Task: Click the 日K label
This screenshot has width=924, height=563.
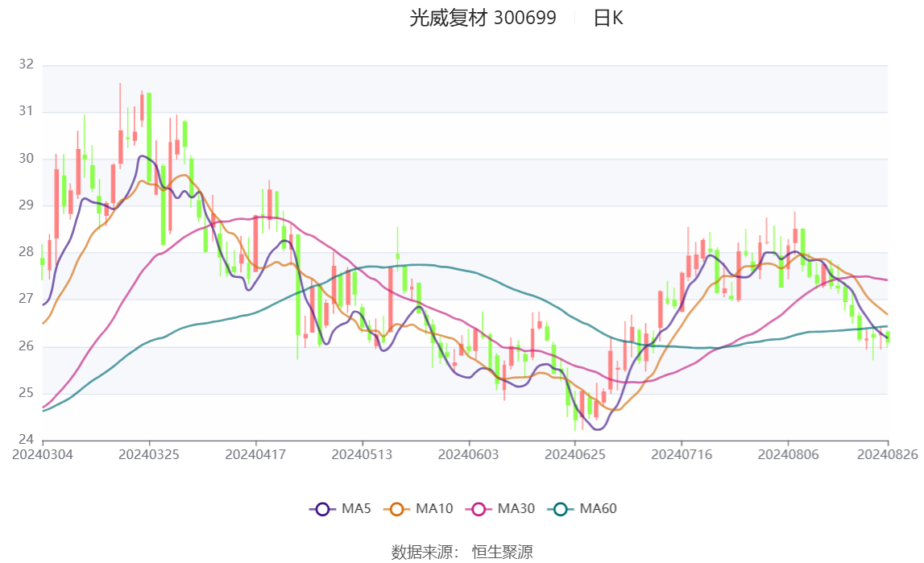Action: pos(607,19)
